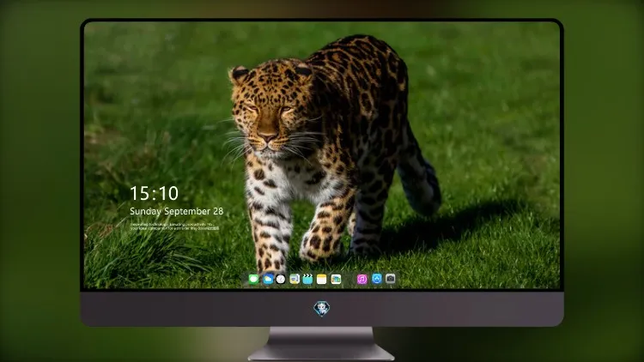This screenshot has width=644, height=362.
Task: Open the blue App Store icon
Action: click(x=377, y=279)
